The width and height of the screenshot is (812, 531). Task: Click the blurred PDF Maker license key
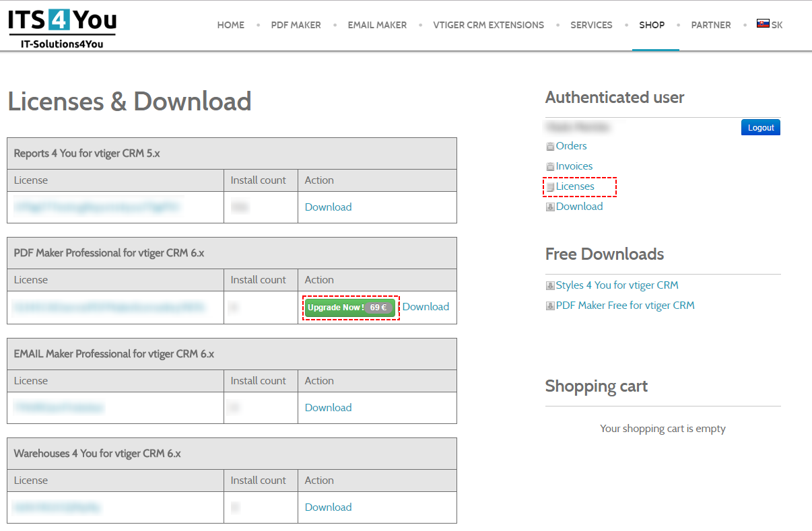(x=109, y=308)
